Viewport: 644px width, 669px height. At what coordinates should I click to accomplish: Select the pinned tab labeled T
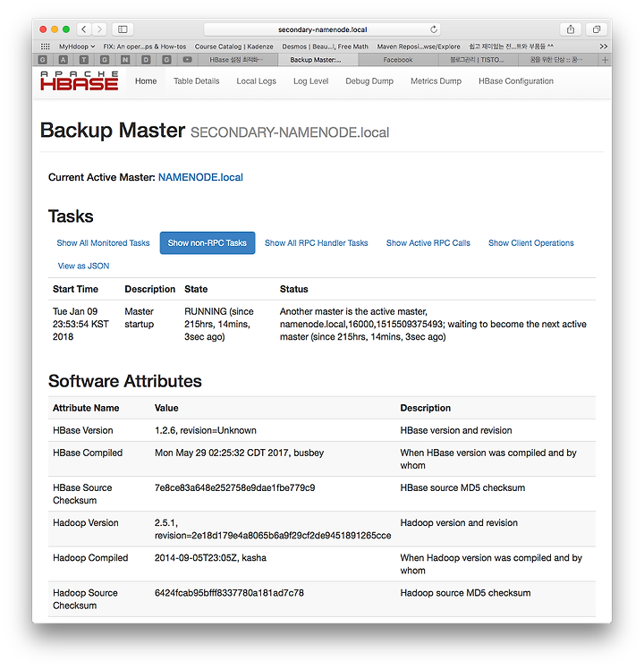84,60
